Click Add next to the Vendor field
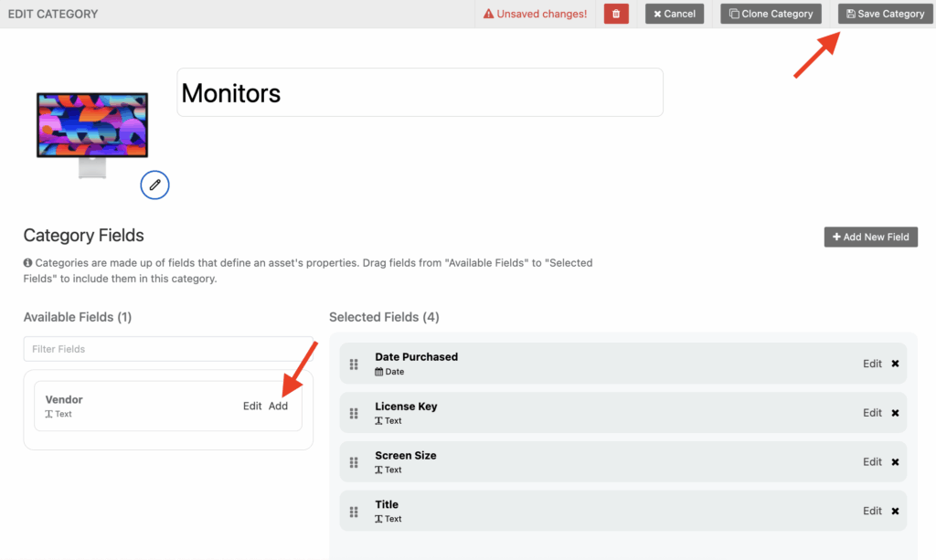Screen dimensions: 936x560 coord(279,406)
